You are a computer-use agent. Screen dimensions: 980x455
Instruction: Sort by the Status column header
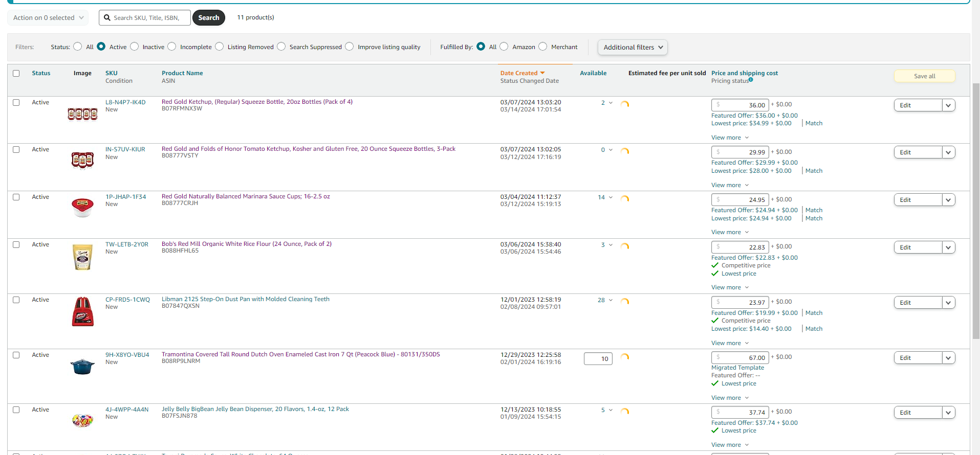[41, 73]
